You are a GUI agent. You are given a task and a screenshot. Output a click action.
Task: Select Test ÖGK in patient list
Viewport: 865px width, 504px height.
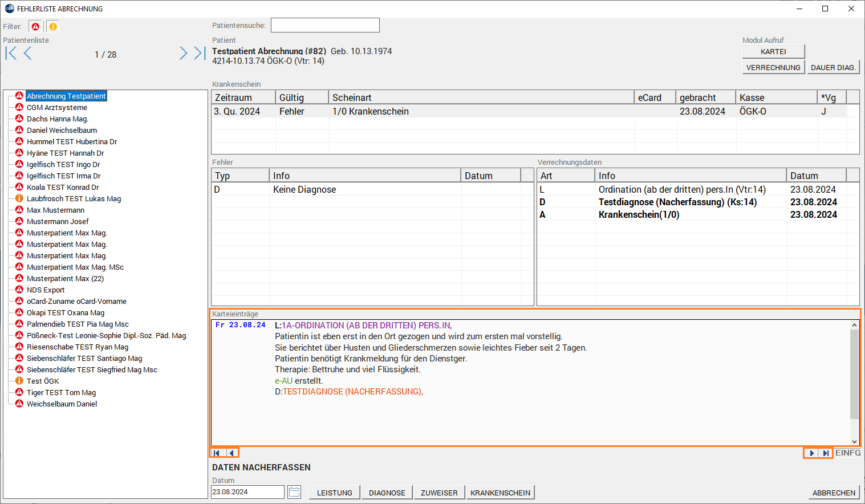coord(43,381)
